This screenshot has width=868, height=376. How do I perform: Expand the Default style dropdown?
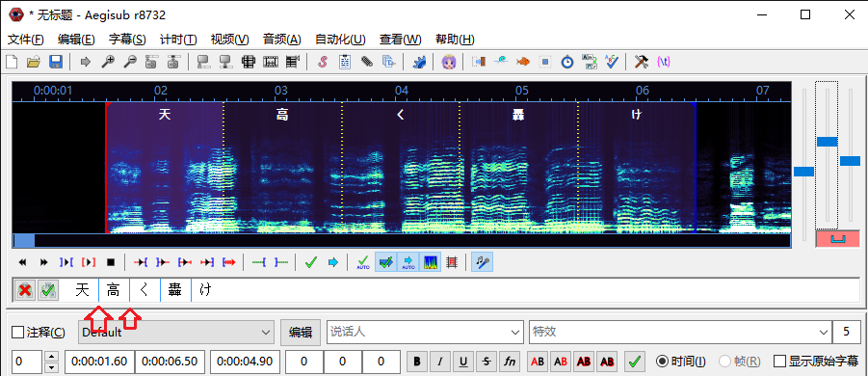(x=176, y=333)
